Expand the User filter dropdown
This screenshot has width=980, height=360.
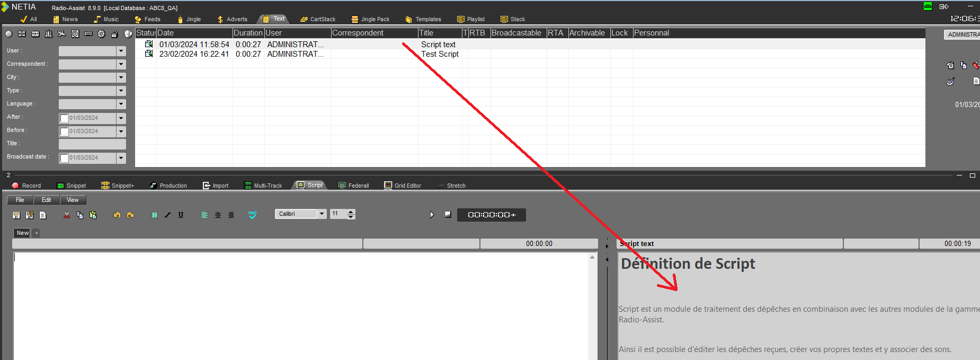click(121, 51)
